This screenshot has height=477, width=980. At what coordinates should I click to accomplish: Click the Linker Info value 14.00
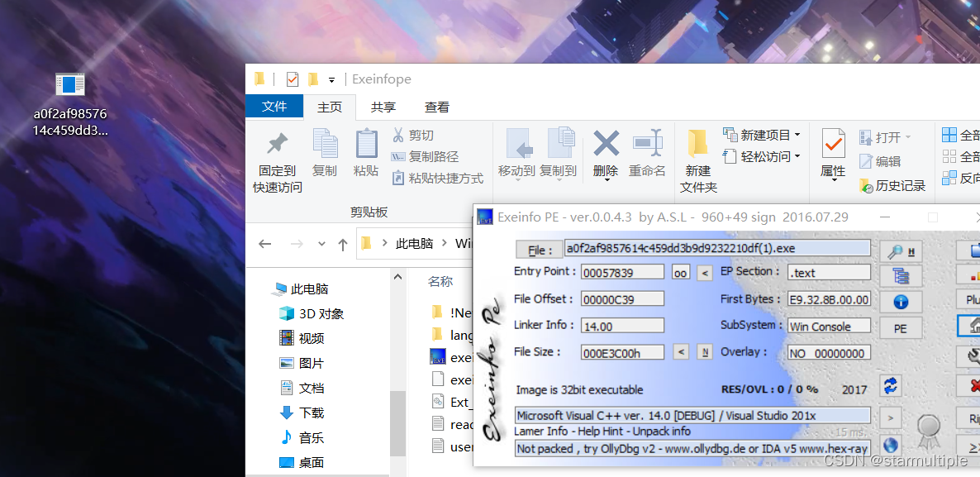(622, 326)
